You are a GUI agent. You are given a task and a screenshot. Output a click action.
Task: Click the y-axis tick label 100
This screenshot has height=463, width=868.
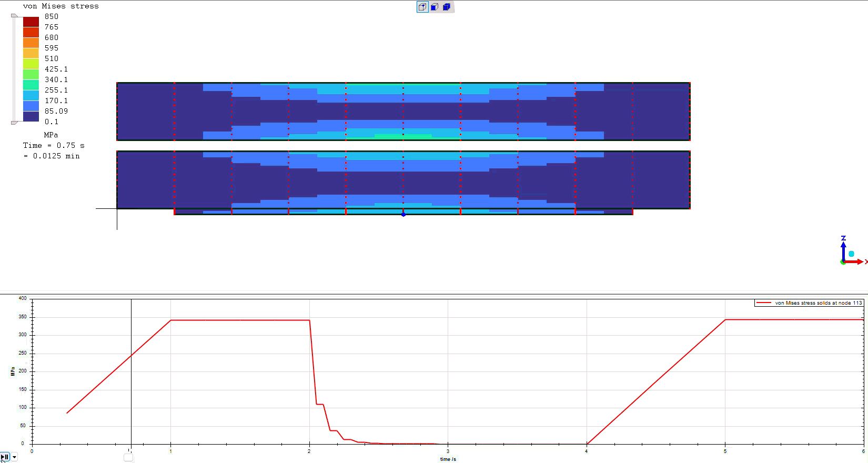point(22,407)
